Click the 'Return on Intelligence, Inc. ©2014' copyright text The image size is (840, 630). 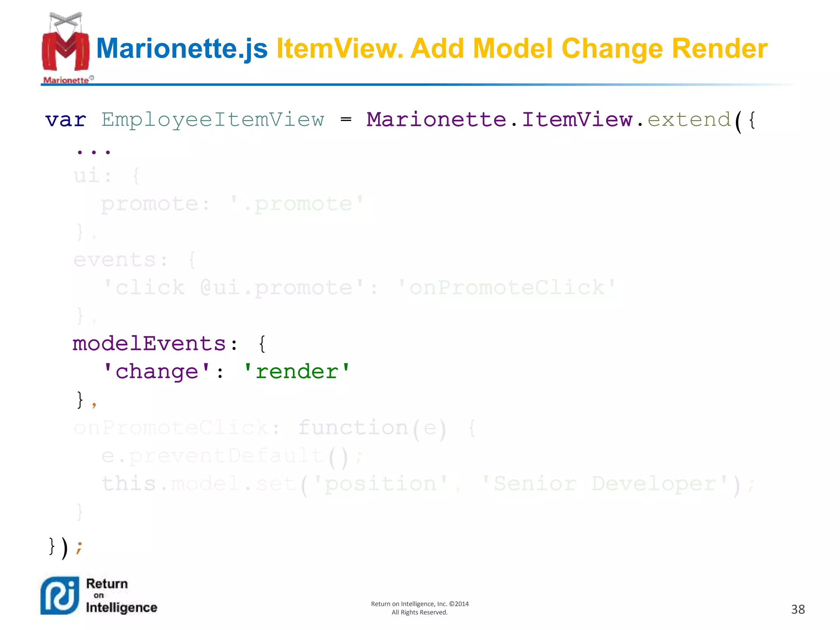[420, 604]
